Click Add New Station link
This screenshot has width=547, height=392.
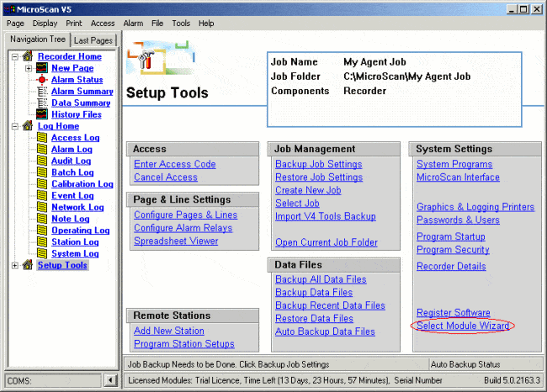click(x=169, y=331)
